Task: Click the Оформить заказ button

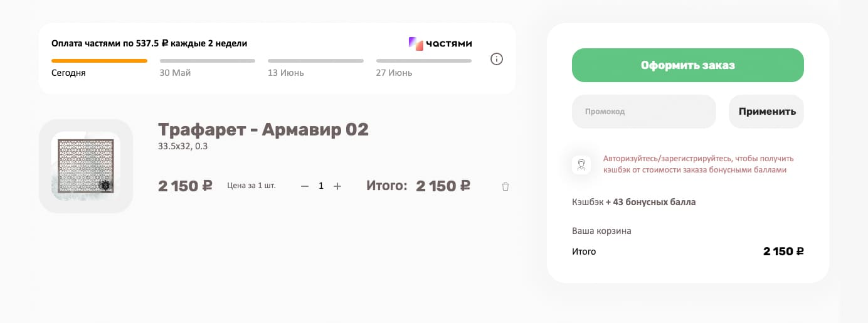Action: coord(687,65)
